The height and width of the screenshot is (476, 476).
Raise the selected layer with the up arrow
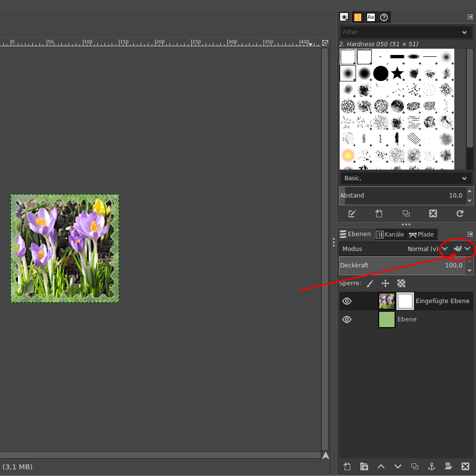(381, 466)
